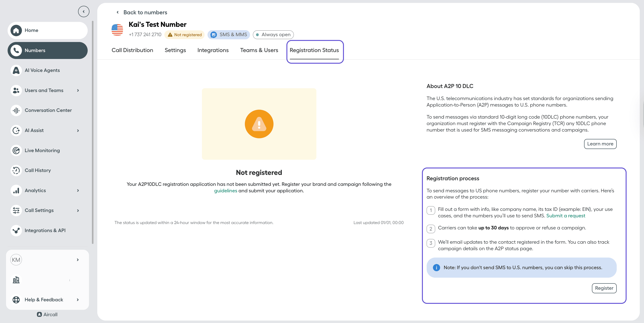Screen dimensions: 644x323
Task: Click the Home icon in sidebar
Action: [16, 30]
